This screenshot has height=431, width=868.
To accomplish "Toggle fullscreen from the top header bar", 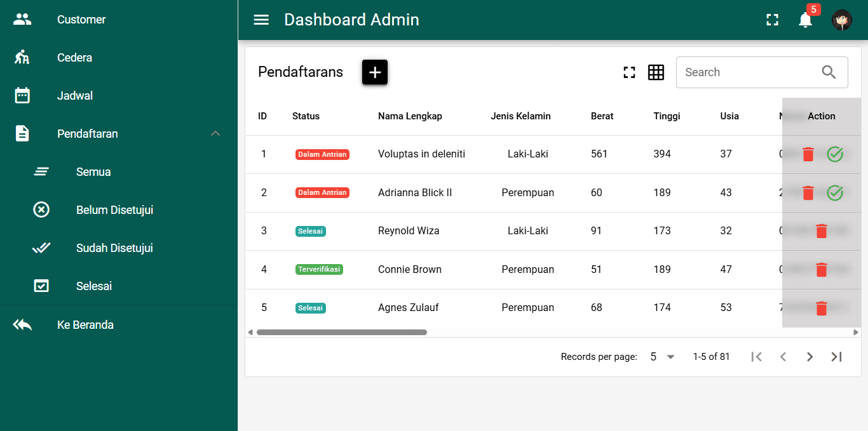I will click(772, 20).
